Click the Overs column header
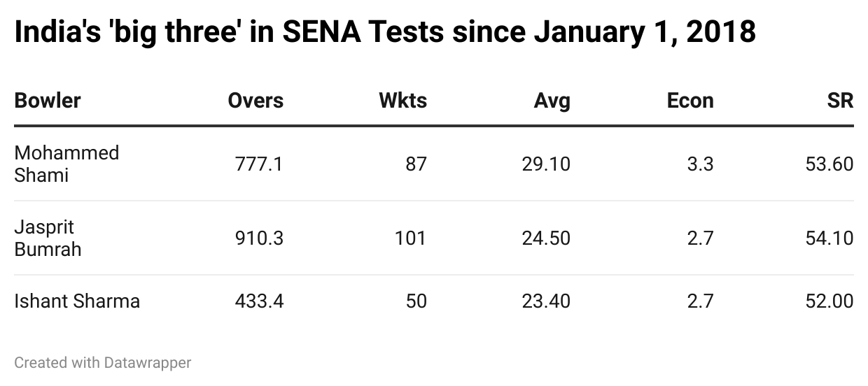 pyautogui.click(x=255, y=101)
